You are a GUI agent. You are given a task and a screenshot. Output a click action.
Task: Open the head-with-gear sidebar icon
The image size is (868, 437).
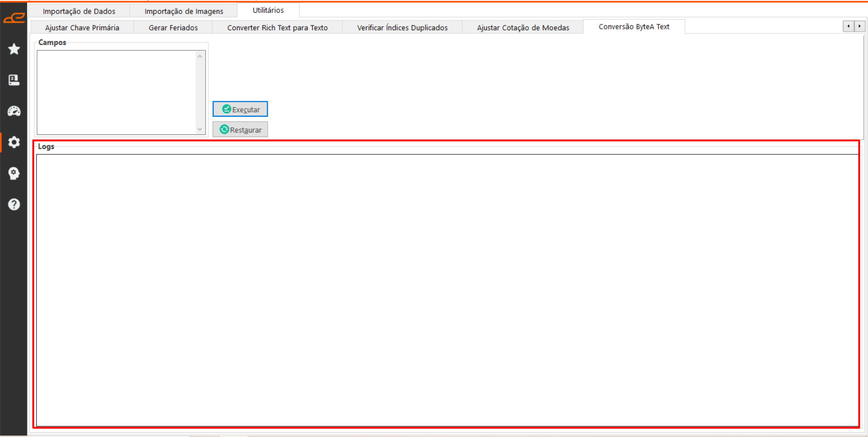(x=14, y=173)
